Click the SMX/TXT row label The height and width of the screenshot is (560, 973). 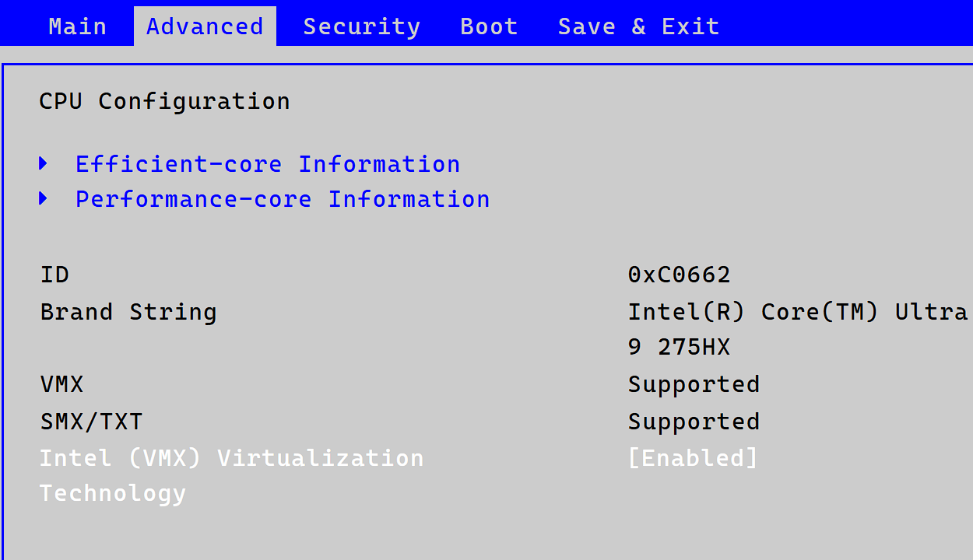pos(91,422)
